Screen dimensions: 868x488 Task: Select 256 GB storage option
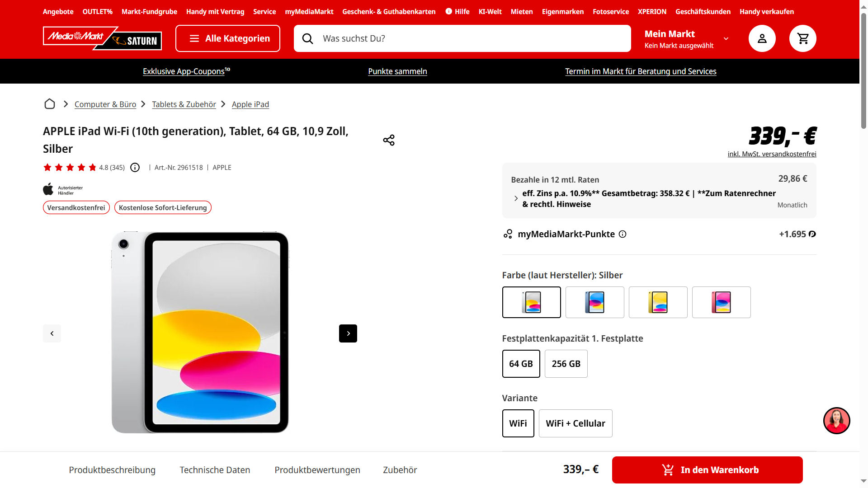(x=566, y=364)
